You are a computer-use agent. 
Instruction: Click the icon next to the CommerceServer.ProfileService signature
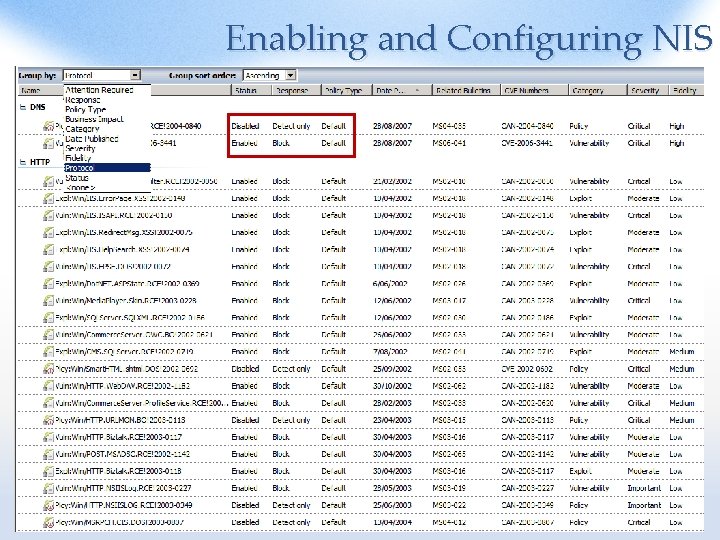(x=48, y=403)
